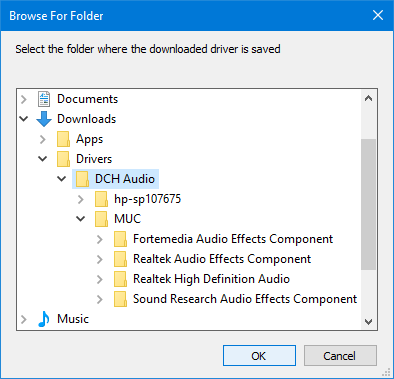Click the blue Downloads arrow icon
The height and width of the screenshot is (379, 394).
click(44, 119)
